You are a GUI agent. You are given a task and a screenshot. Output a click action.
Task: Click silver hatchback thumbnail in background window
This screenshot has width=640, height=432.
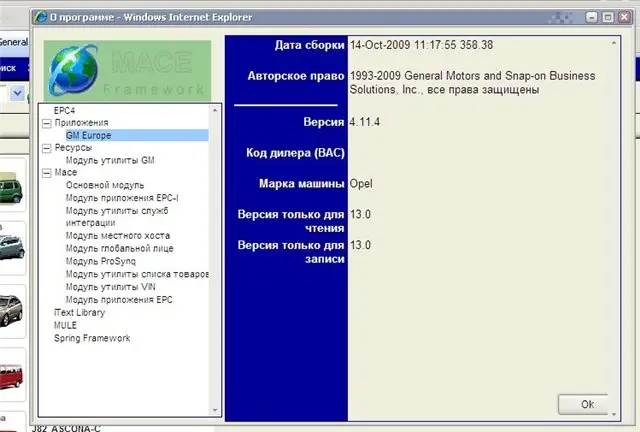coord(12,247)
